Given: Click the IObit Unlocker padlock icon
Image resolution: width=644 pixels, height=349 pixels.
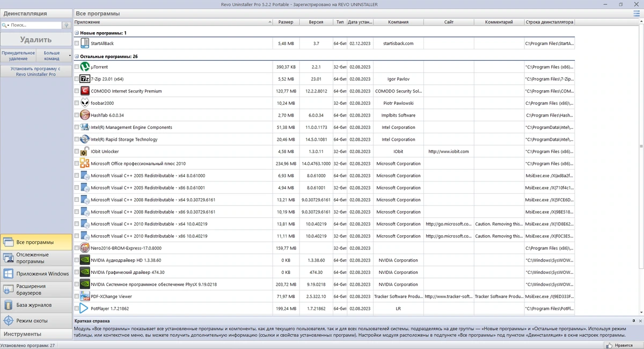Looking at the screenshot, I should [x=84, y=151].
